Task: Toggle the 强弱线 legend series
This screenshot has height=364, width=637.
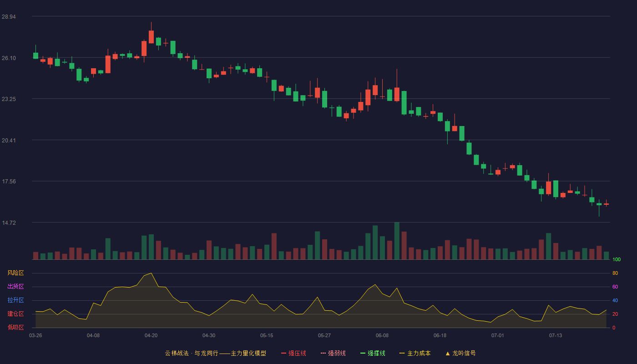Action: (x=333, y=353)
